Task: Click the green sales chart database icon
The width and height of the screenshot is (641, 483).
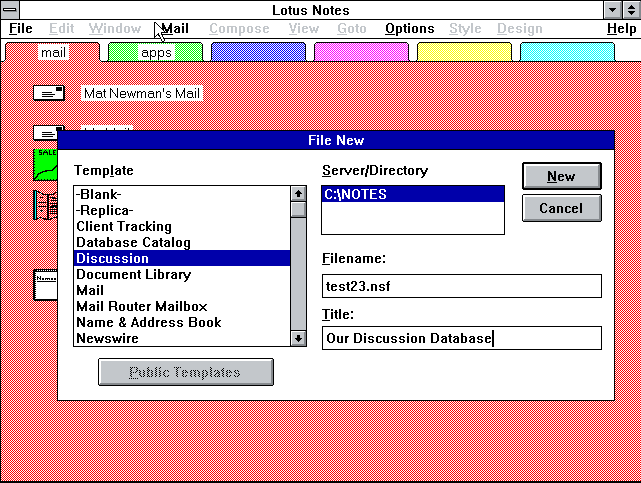Action: 45,164
